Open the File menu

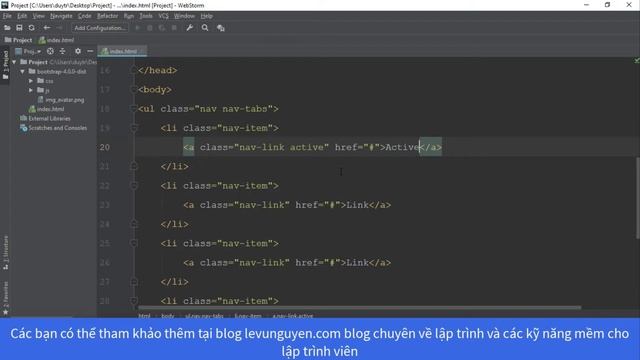click(x=7, y=16)
